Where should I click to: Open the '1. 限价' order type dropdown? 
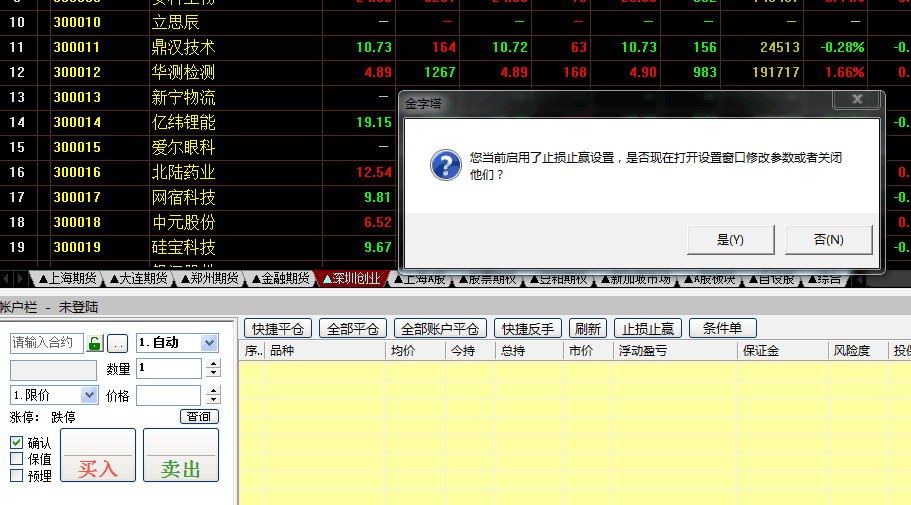pos(89,395)
